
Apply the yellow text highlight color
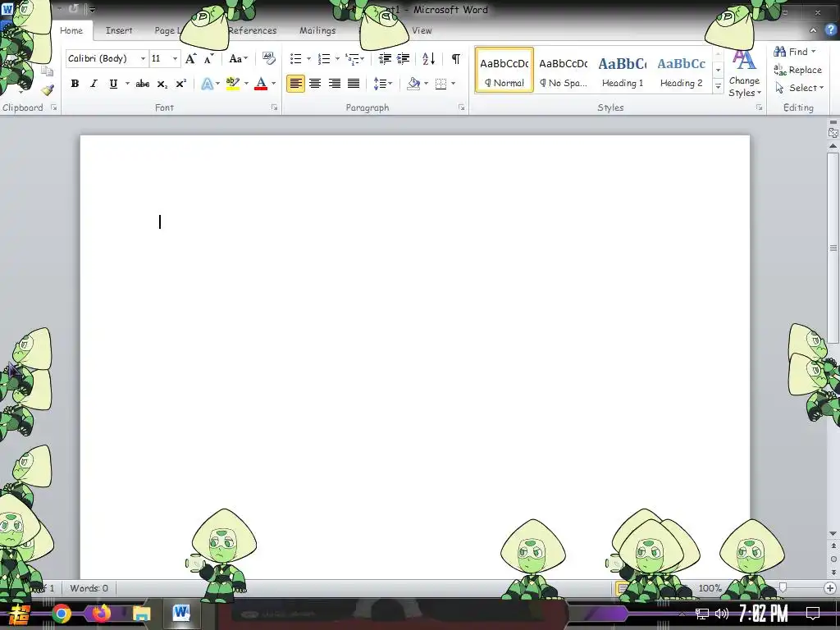point(233,84)
